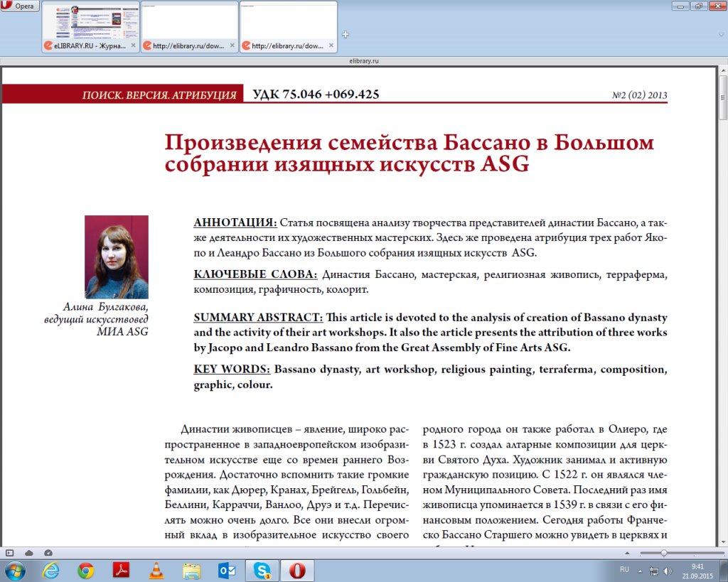Launch Google Chrome from taskbar
Viewport: 728px width, 582px height.
click(x=86, y=571)
